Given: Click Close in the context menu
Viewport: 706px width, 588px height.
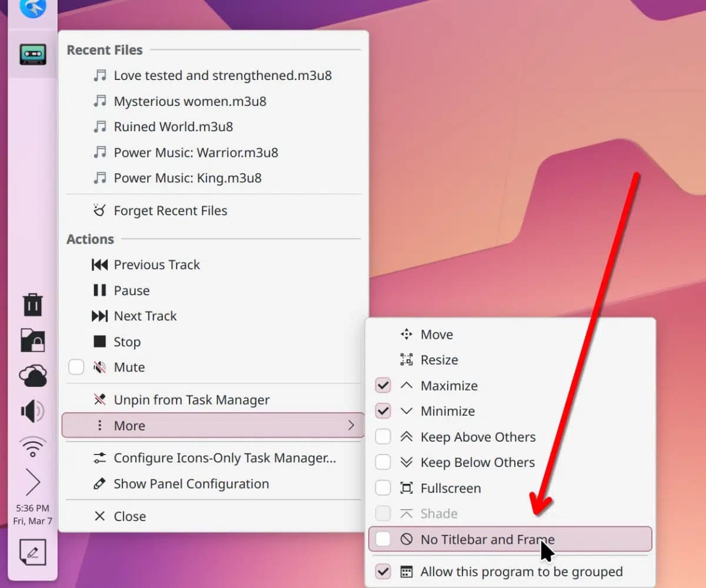Looking at the screenshot, I should pos(213,516).
